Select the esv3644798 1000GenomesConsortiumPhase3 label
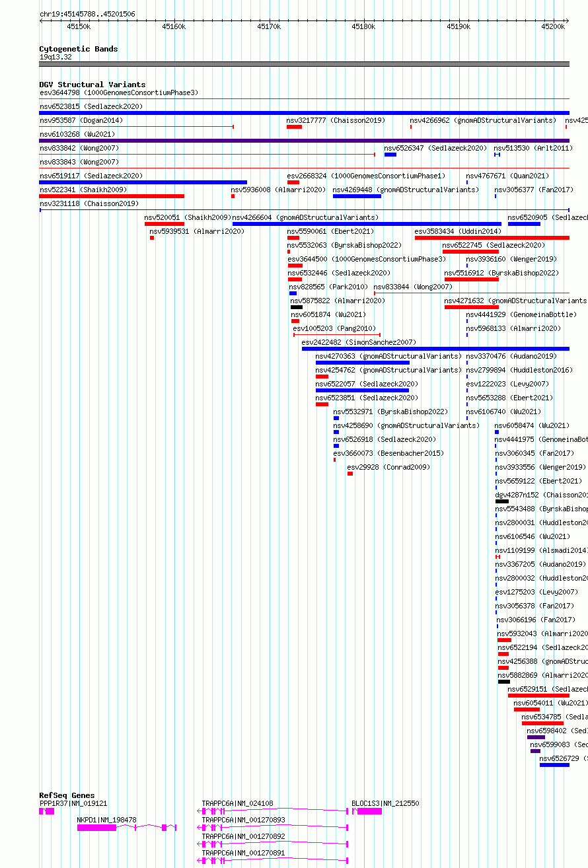This screenshot has height=868, width=588. (119, 92)
